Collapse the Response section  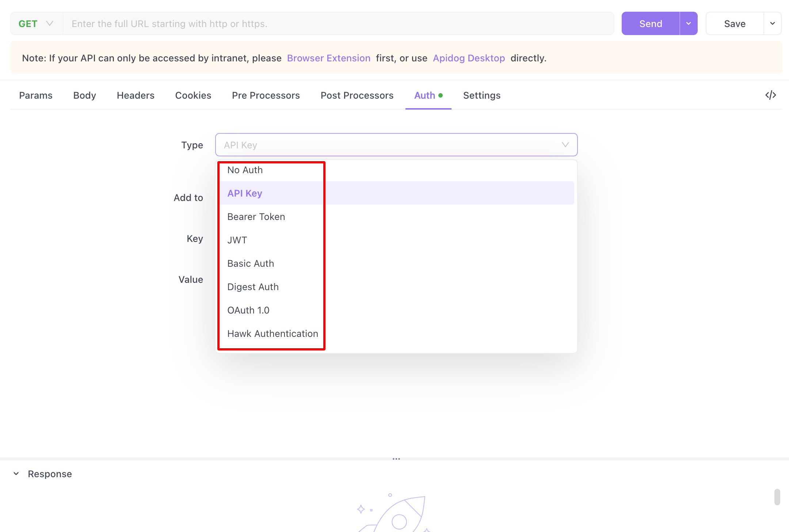point(16,473)
